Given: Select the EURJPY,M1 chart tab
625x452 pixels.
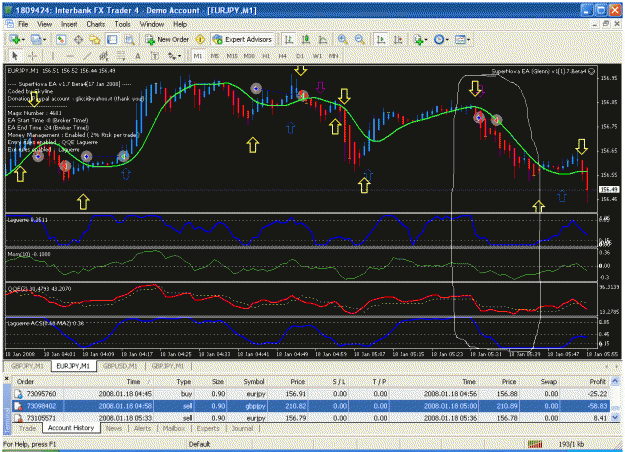Looking at the screenshot, I should tap(73, 366).
